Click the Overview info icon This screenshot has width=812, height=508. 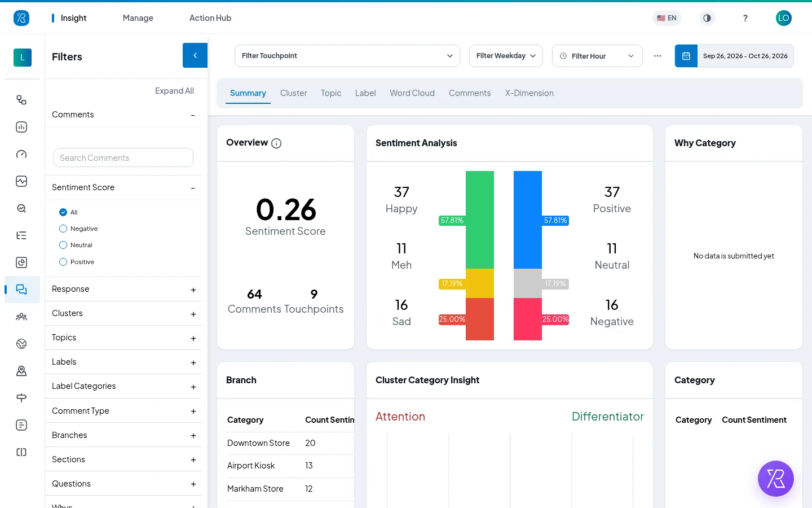click(x=276, y=143)
